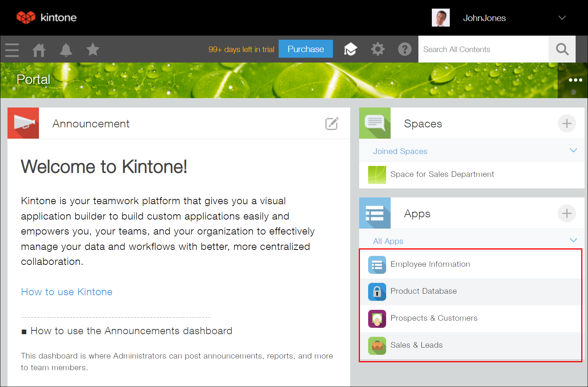
Task: Click the Purchase button
Action: (306, 49)
